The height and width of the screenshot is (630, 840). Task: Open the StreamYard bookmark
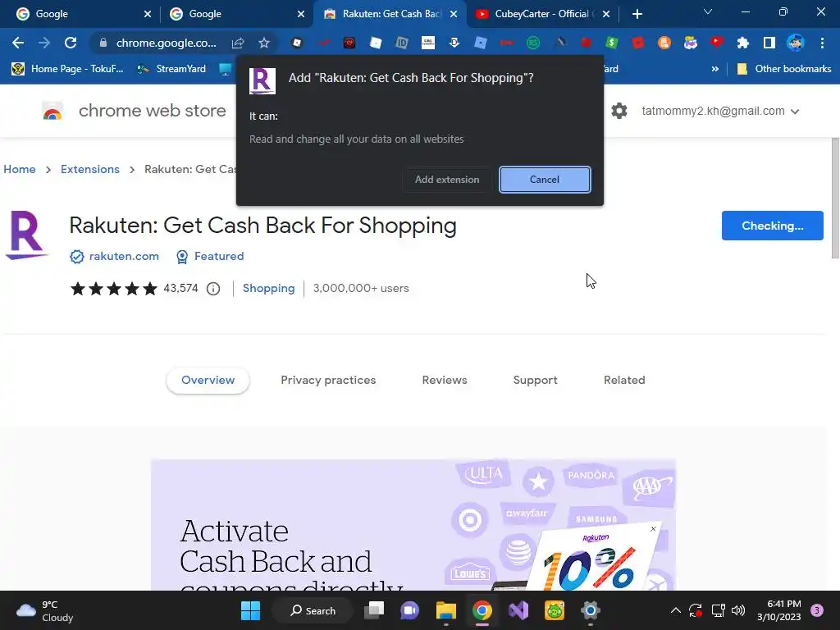coord(171,69)
